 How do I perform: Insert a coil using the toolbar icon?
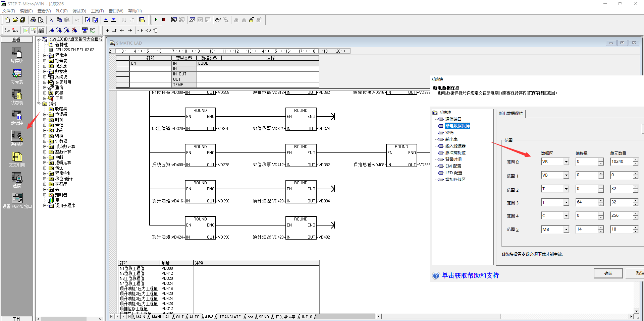pos(148,30)
